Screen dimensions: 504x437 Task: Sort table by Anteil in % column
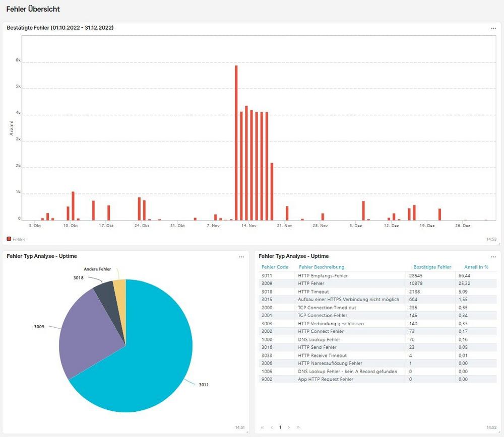(x=476, y=267)
